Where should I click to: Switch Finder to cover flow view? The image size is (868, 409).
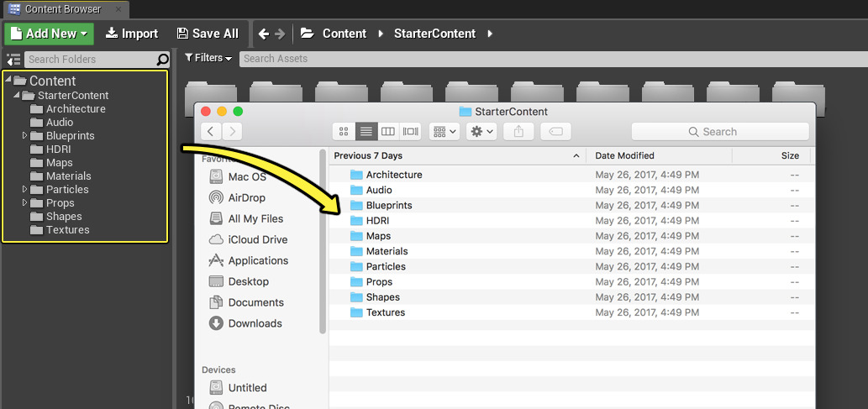pos(410,132)
